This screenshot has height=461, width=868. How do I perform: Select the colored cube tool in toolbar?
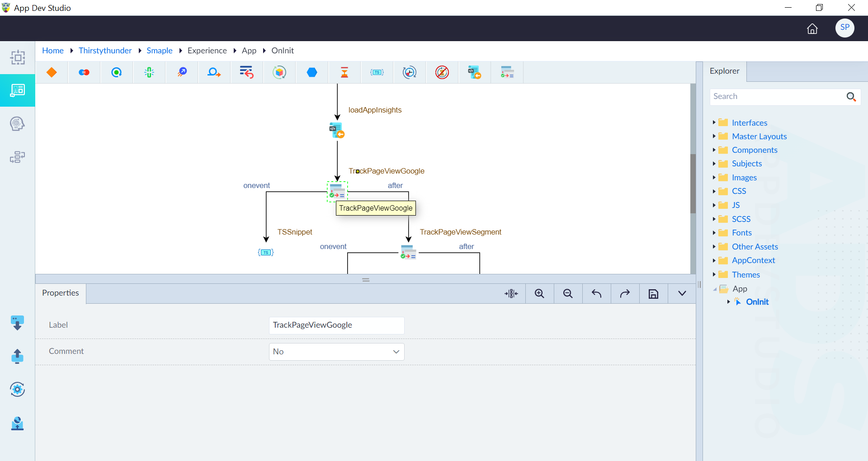coord(279,72)
